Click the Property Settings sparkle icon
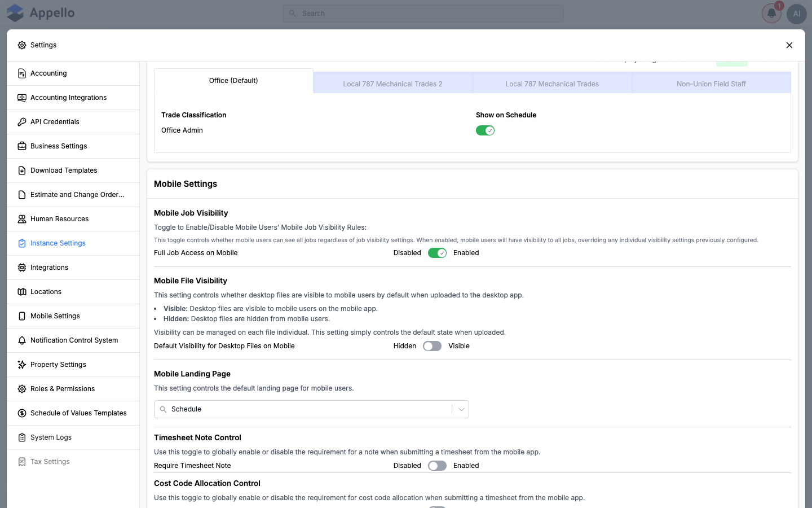812x508 pixels. 22,365
